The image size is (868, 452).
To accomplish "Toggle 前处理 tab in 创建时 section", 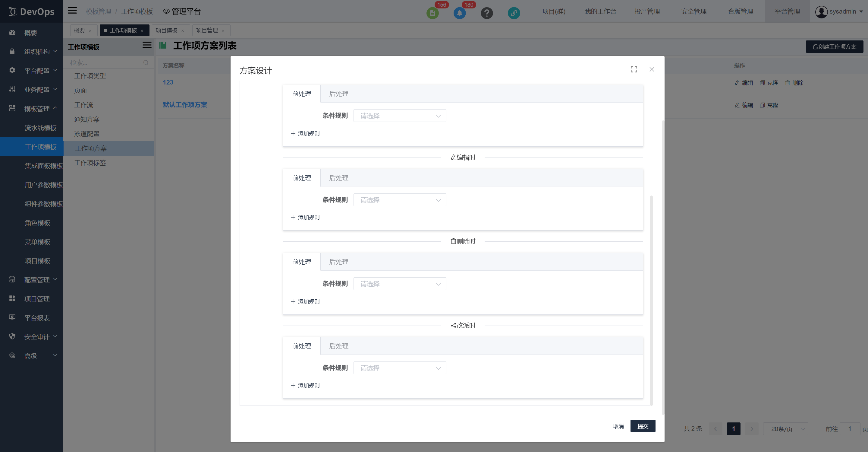I will point(301,94).
